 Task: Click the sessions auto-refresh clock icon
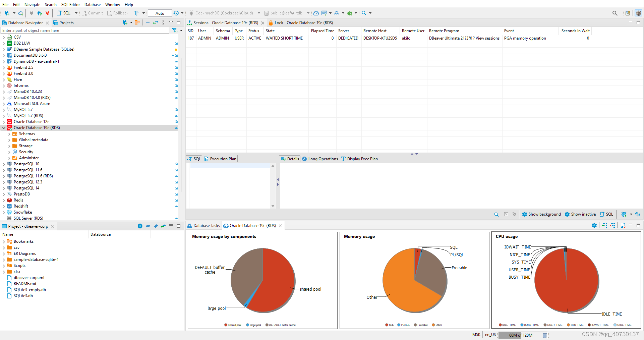coord(624,214)
